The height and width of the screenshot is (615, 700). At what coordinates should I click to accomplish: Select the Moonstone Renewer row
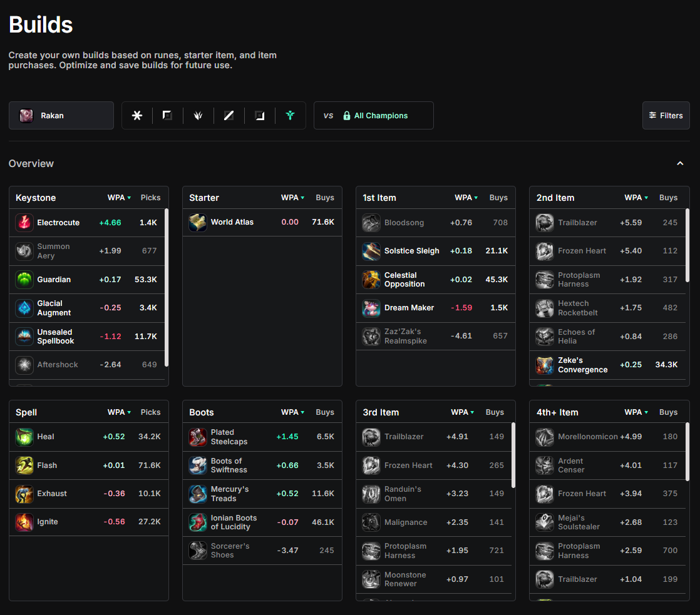tap(434, 579)
